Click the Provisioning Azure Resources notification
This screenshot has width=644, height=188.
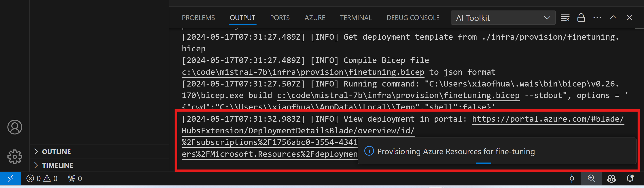click(456, 151)
